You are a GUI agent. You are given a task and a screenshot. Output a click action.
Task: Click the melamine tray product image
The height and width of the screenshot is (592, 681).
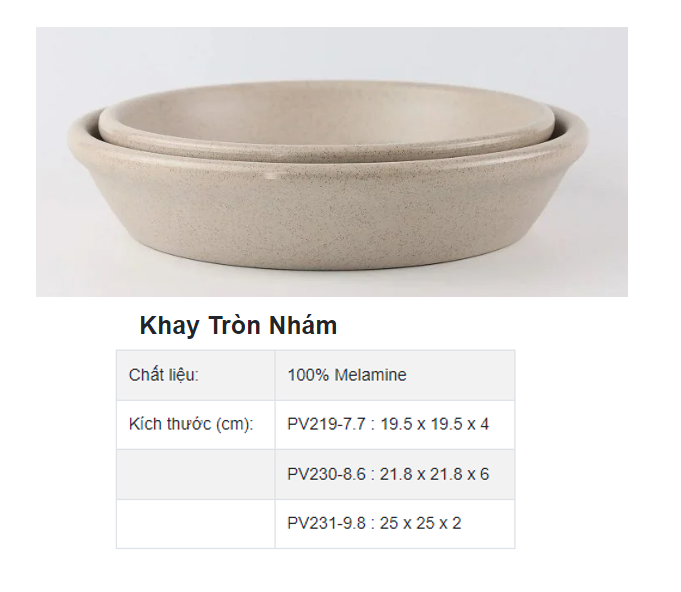point(332,162)
